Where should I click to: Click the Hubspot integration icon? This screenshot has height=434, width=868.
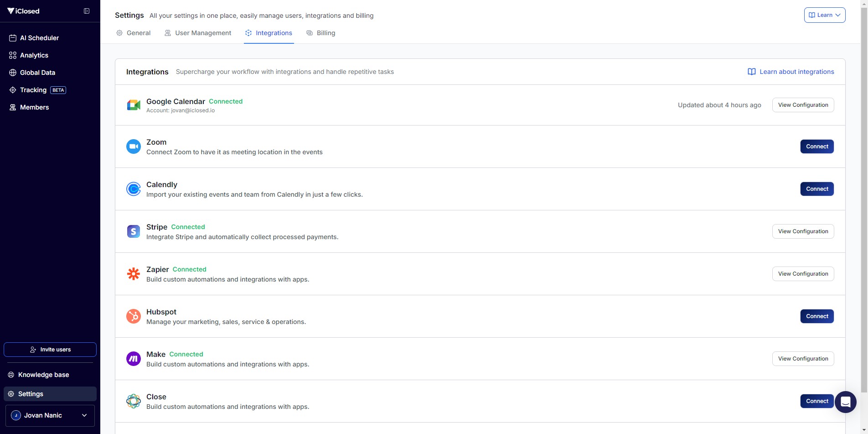[x=134, y=316]
